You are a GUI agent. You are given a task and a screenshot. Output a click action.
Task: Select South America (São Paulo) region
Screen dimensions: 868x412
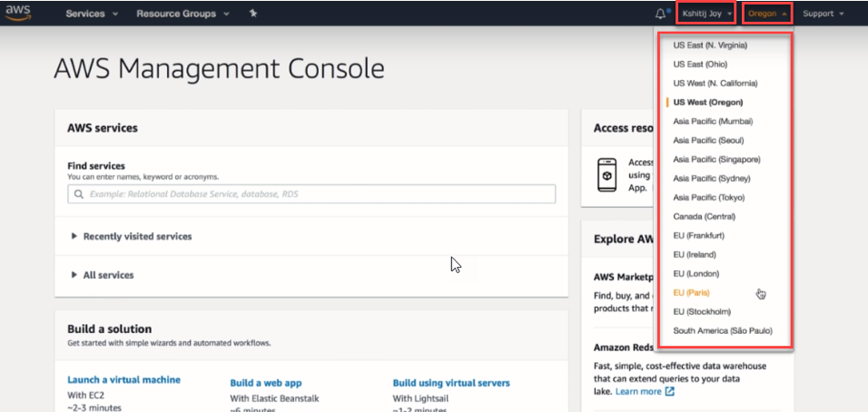723,330
